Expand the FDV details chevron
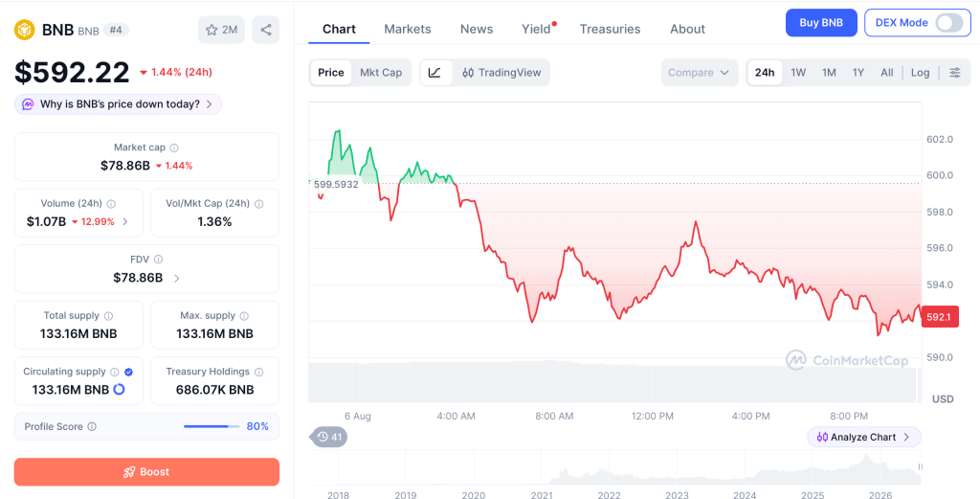Image resolution: width=980 pixels, height=499 pixels. tap(176, 279)
